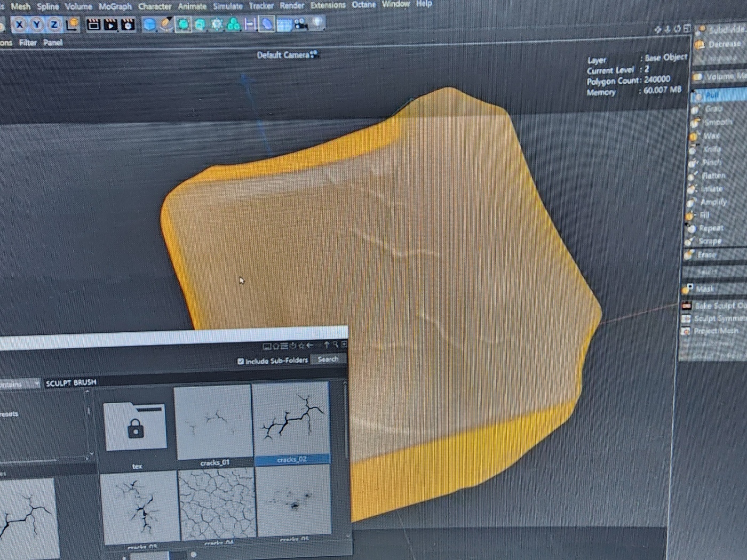Click the Field object icon in toolbar
Viewport: 747px width, 560px height.
[250, 25]
